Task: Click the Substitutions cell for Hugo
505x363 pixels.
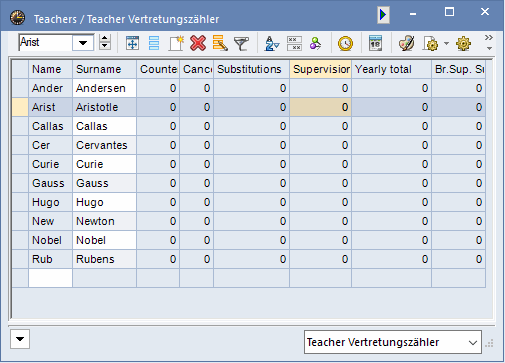Action: click(x=251, y=202)
